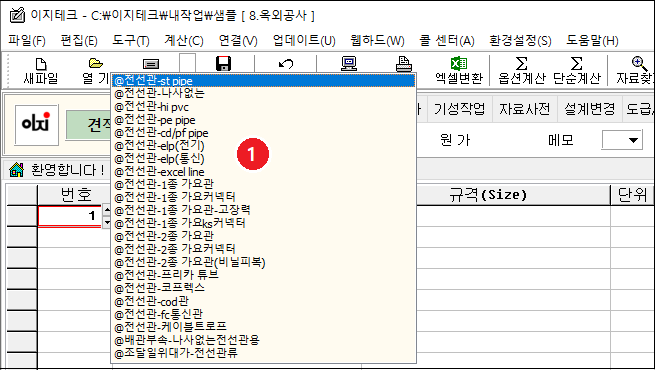Switch to the 기성작업 tab
The width and height of the screenshot is (655, 370).
(x=460, y=109)
